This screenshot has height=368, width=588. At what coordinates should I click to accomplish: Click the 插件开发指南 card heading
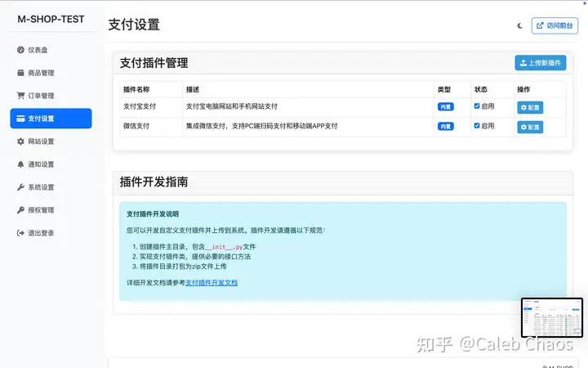coord(154,182)
